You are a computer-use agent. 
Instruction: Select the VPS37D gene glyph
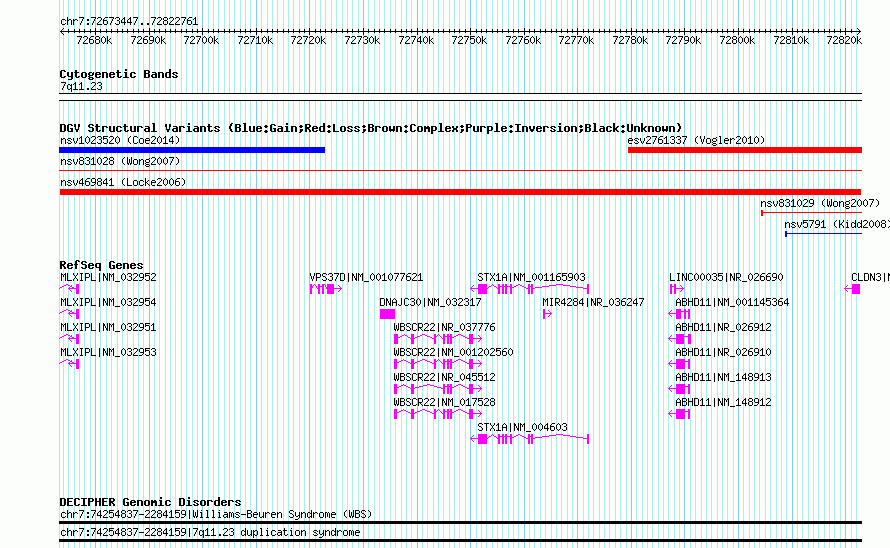pyautogui.click(x=326, y=289)
